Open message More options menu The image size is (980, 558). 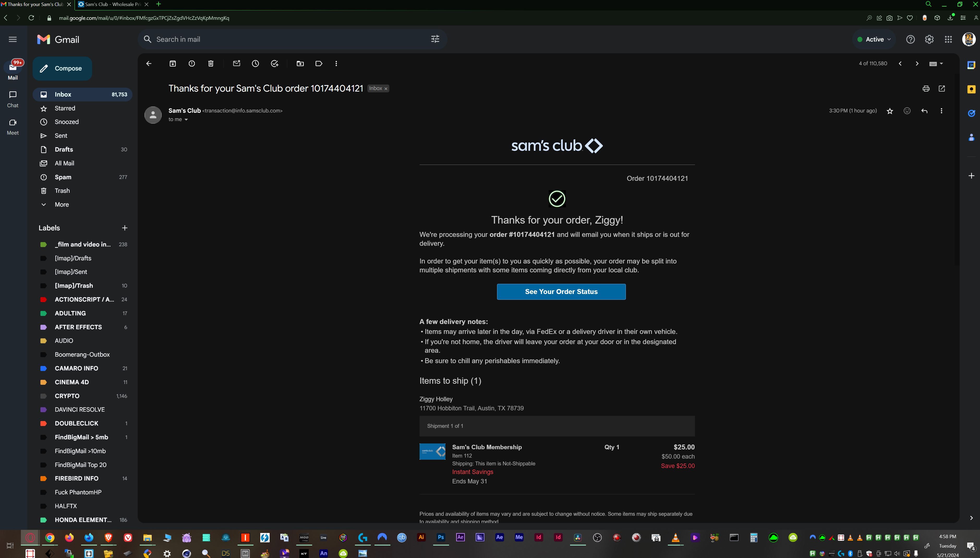point(941,111)
